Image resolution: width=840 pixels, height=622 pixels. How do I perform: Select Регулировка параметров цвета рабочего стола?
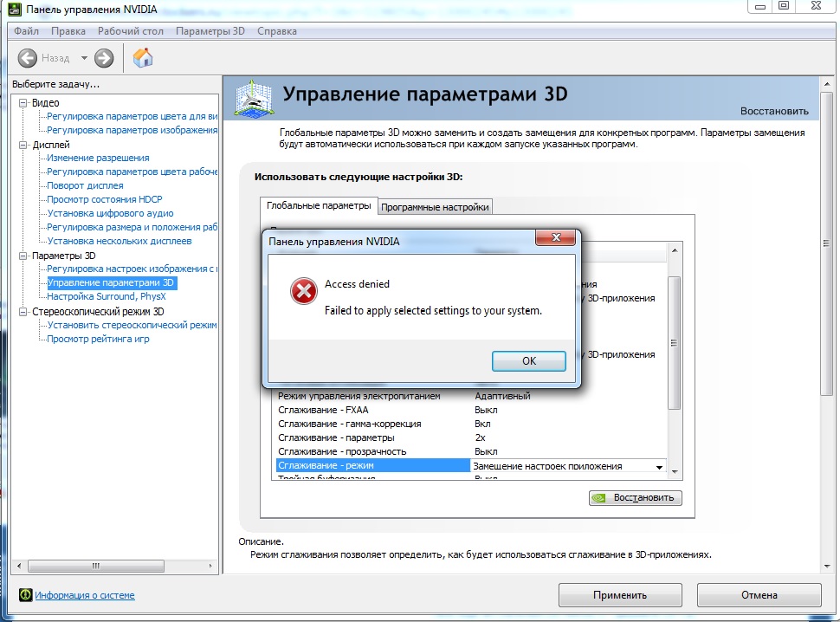(x=132, y=172)
